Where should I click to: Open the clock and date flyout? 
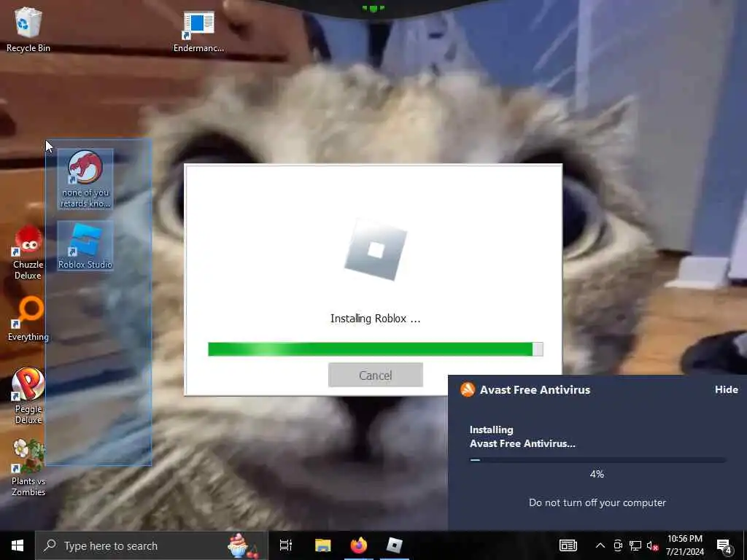tap(684, 545)
